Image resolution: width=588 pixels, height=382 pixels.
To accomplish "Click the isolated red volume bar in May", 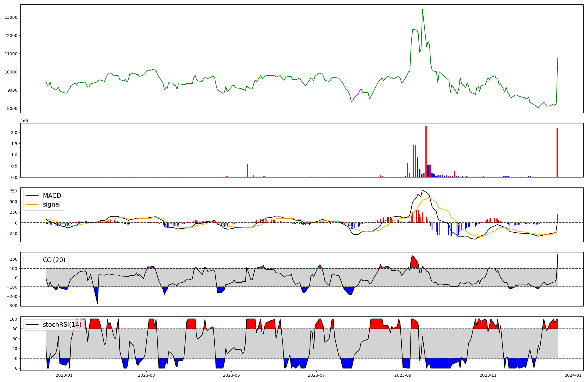I will click(248, 170).
